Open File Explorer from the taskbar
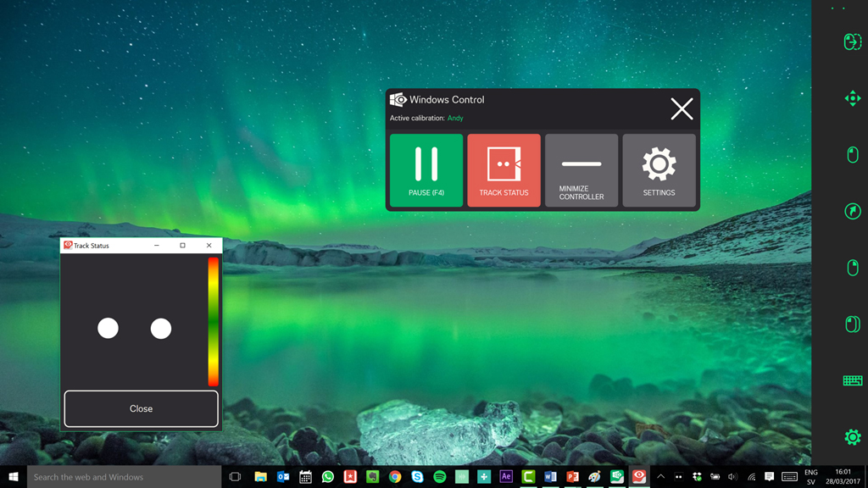 tap(260, 476)
